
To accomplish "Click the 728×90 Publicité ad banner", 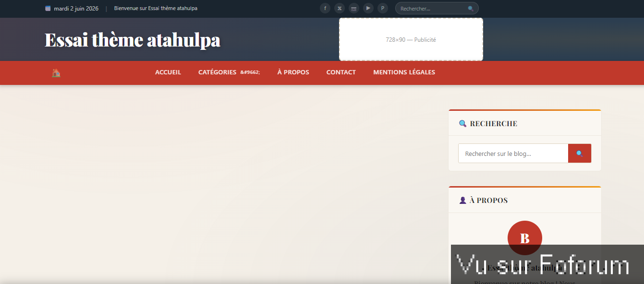I will pos(411,39).
